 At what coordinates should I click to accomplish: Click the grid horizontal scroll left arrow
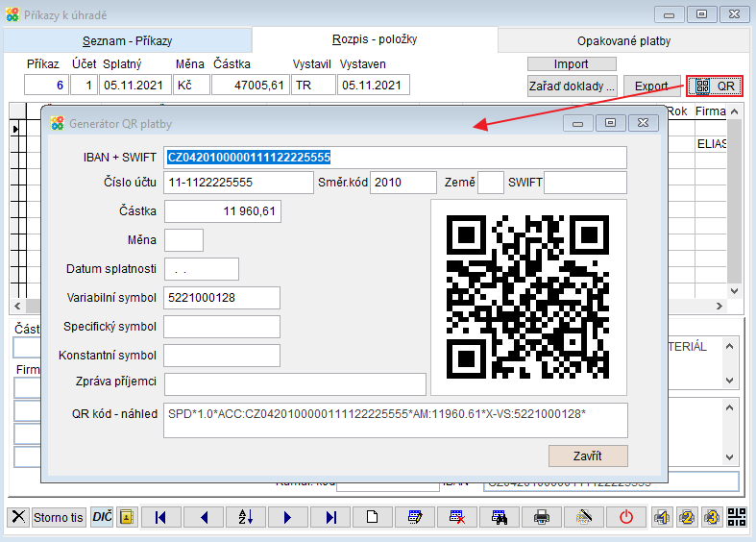coord(18,306)
